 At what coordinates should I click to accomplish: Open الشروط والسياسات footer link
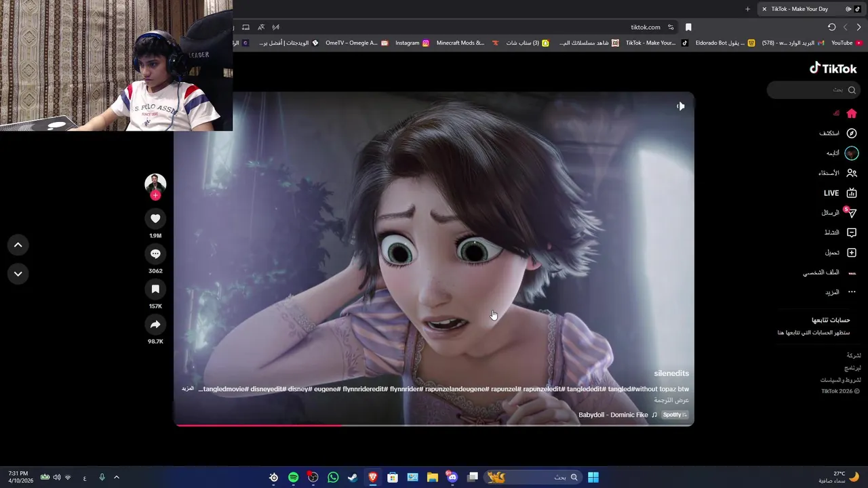pos(841,380)
